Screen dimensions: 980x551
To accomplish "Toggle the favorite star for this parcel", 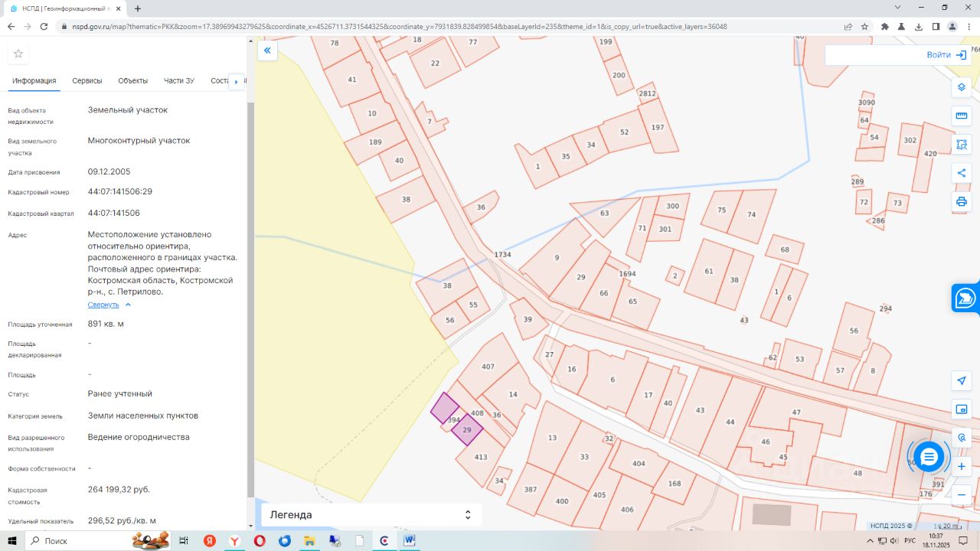I will click(x=18, y=54).
